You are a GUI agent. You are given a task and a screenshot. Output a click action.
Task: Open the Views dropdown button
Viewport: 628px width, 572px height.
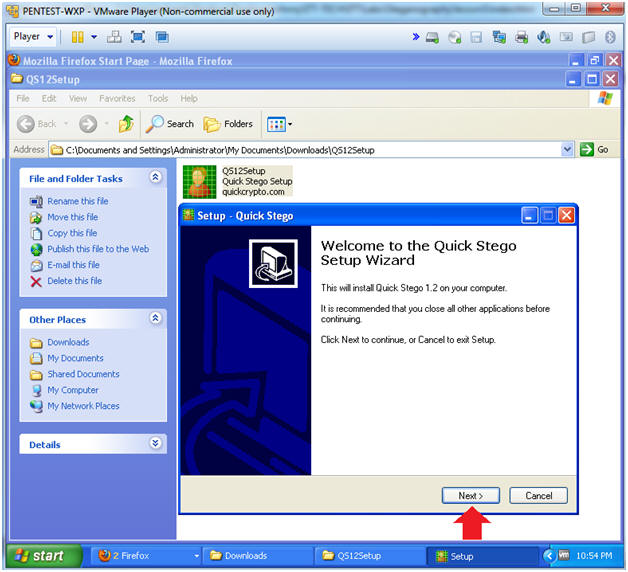280,125
